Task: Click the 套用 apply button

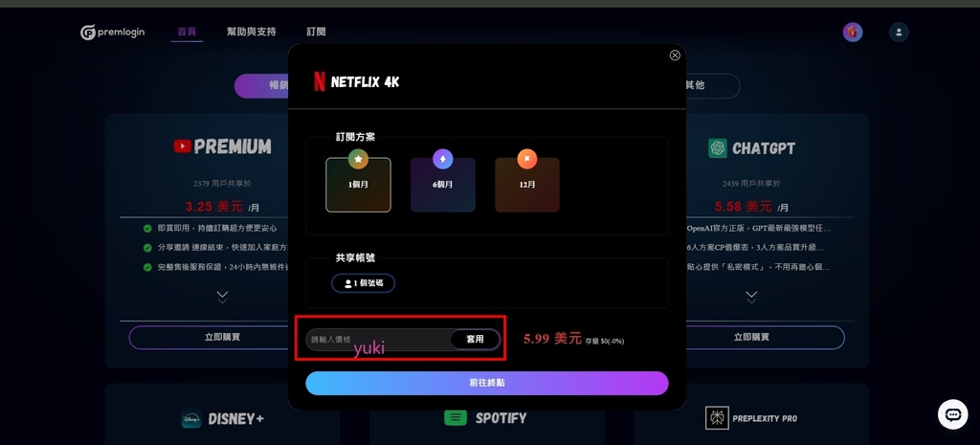Action: click(475, 340)
